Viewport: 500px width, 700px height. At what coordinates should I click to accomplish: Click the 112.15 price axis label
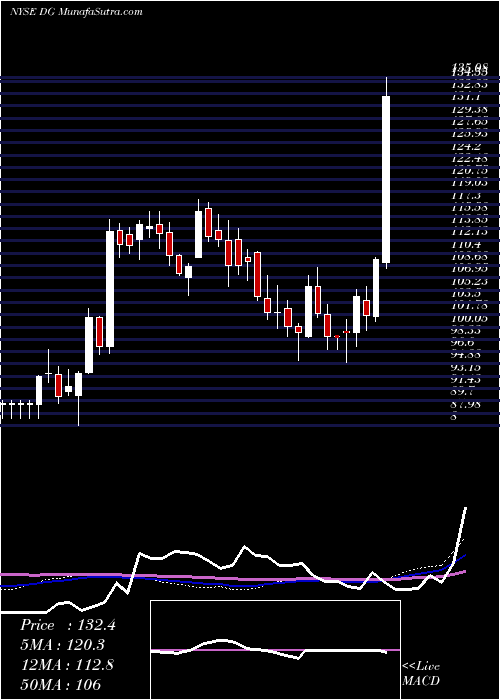point(469,232)
